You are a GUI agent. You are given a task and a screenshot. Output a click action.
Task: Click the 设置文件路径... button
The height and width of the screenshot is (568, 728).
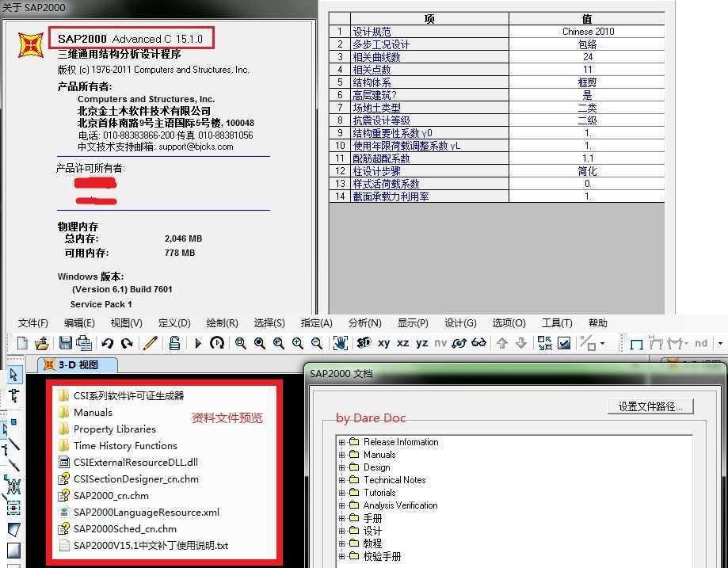point(650,406)
